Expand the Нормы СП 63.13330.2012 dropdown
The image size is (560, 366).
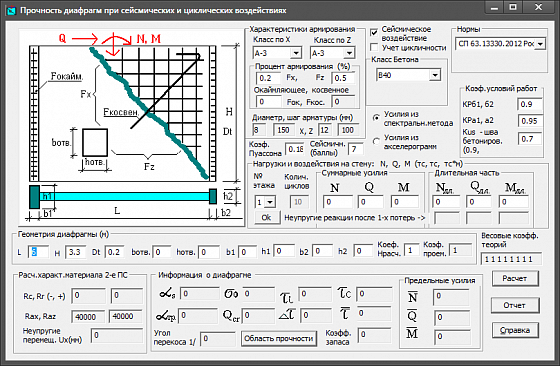540,44
